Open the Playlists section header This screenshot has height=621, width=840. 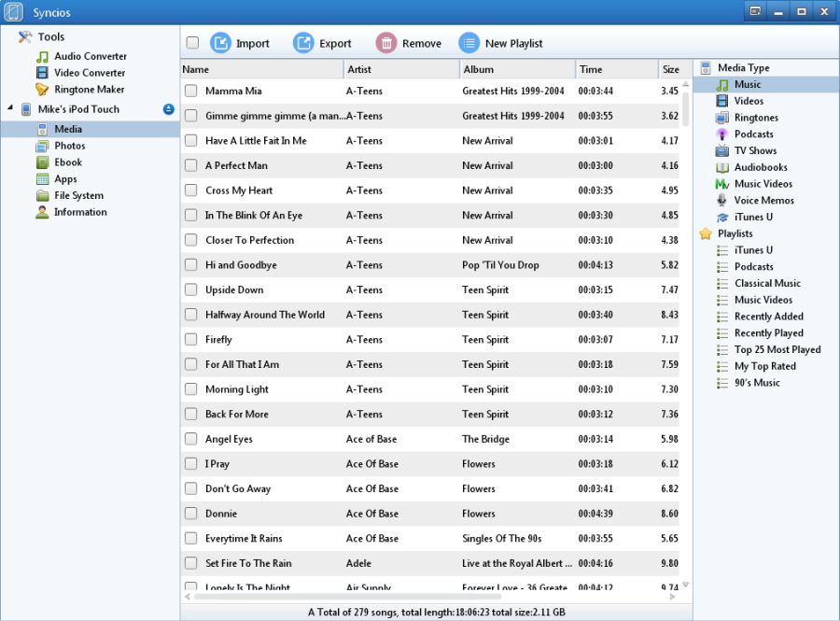click(x=735, y=233)
